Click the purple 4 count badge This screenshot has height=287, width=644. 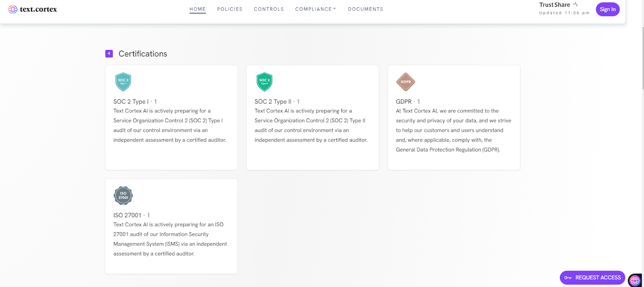click(x=109, y=54)
